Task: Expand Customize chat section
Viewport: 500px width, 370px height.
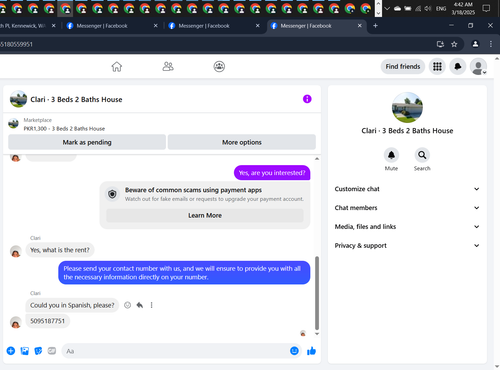Action: [x=407, y=189]
